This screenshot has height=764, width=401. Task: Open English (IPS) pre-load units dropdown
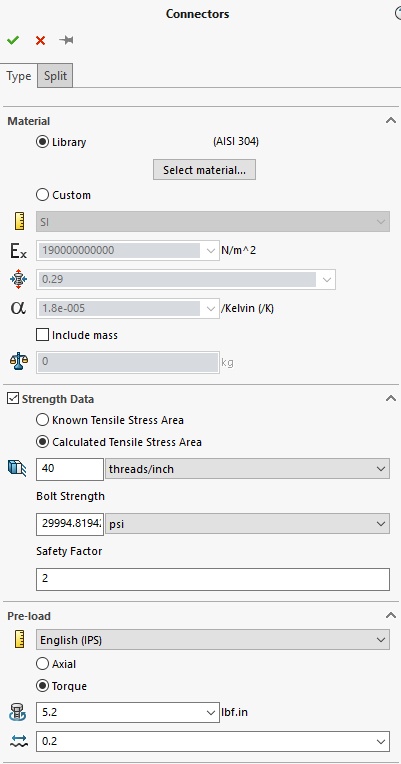click(x=213, y=640)
